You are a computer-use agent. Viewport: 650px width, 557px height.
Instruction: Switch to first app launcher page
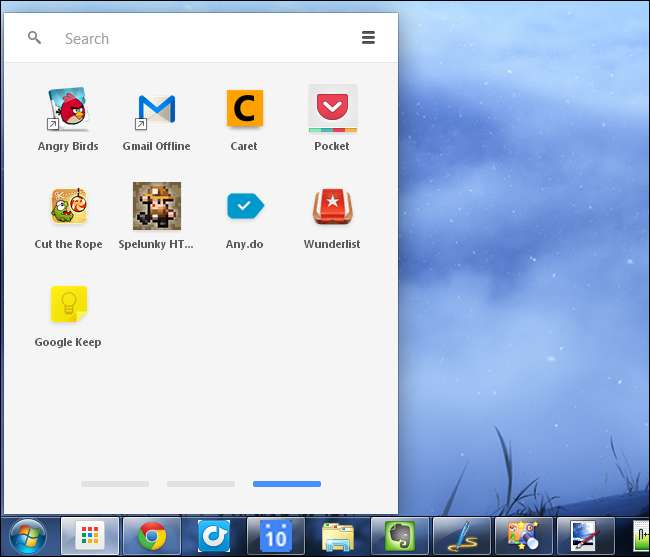coord(115,484)
